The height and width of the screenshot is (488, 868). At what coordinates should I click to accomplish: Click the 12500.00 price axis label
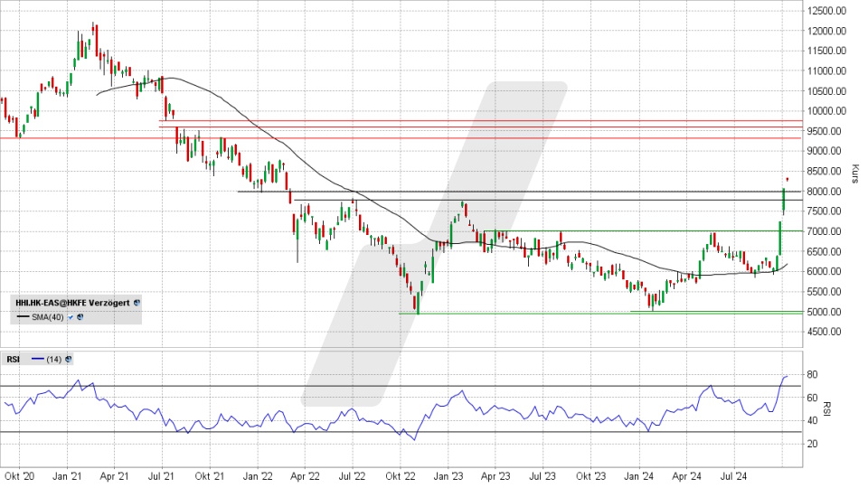click(x=826, y=11)
